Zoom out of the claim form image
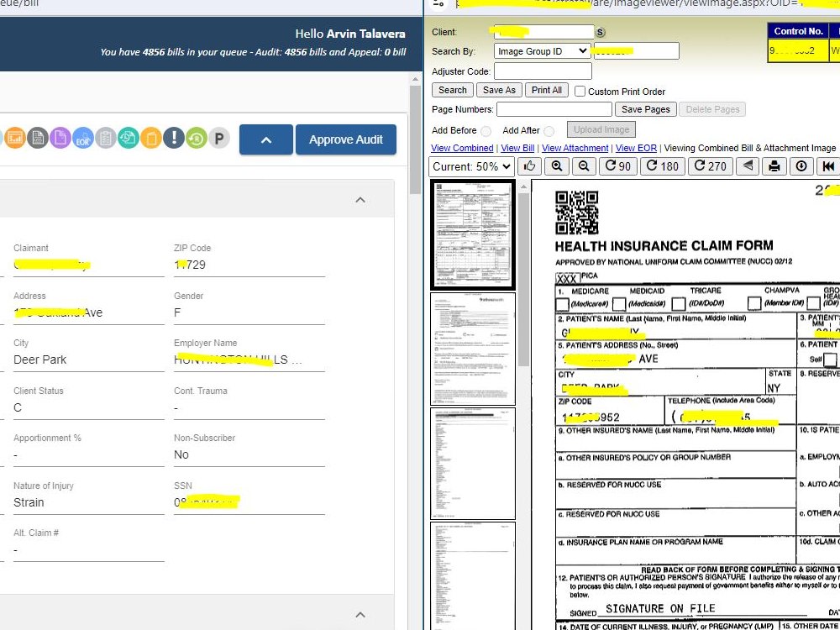The width and height of the screenshot is (840, 630). pos(584,166)
